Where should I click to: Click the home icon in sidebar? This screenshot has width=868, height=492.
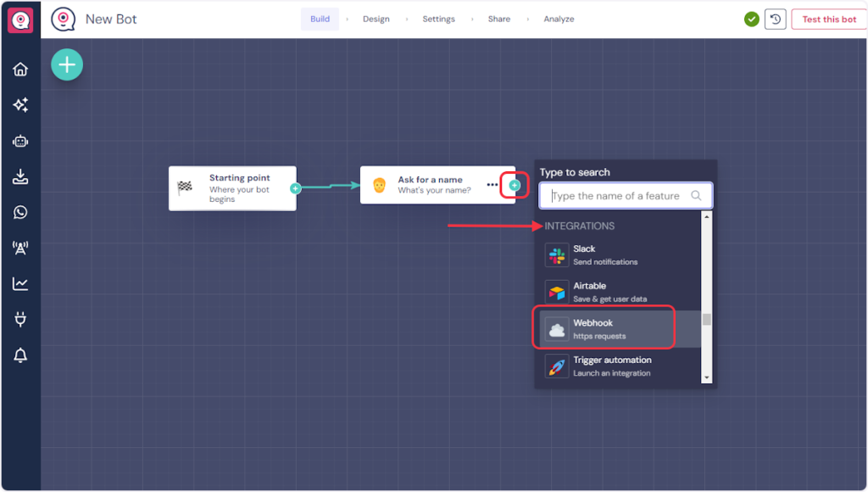20,70
